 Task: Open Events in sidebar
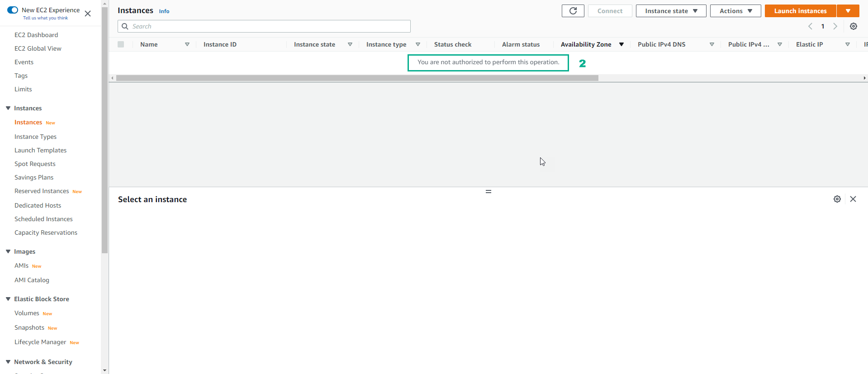(x=24, y=62)
